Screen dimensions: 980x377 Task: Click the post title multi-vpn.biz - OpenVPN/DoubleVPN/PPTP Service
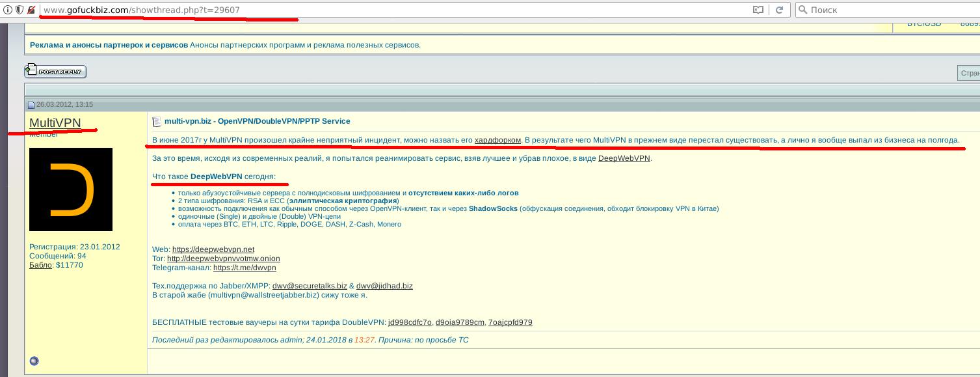point(258,121)
